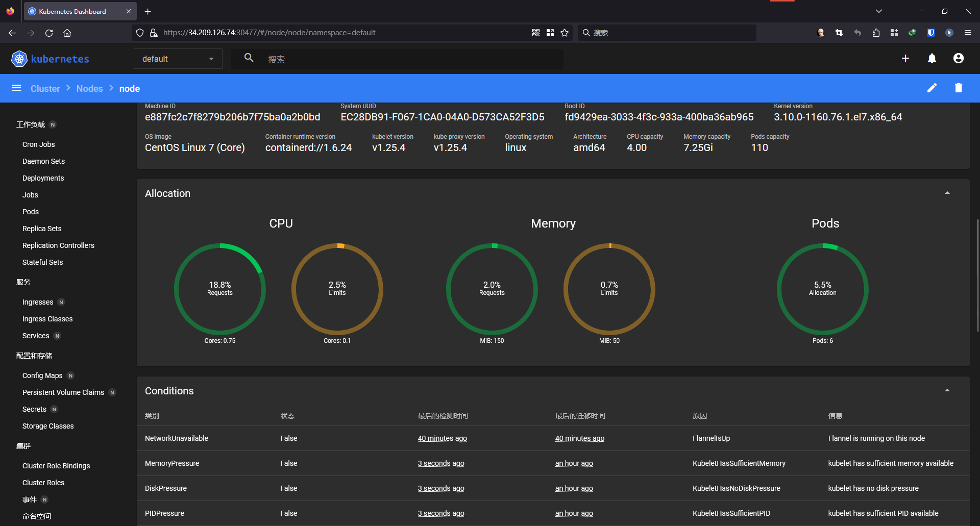Click the edit pencil icon
Viewport: 980px width, 526px height.
click(932, 88)
